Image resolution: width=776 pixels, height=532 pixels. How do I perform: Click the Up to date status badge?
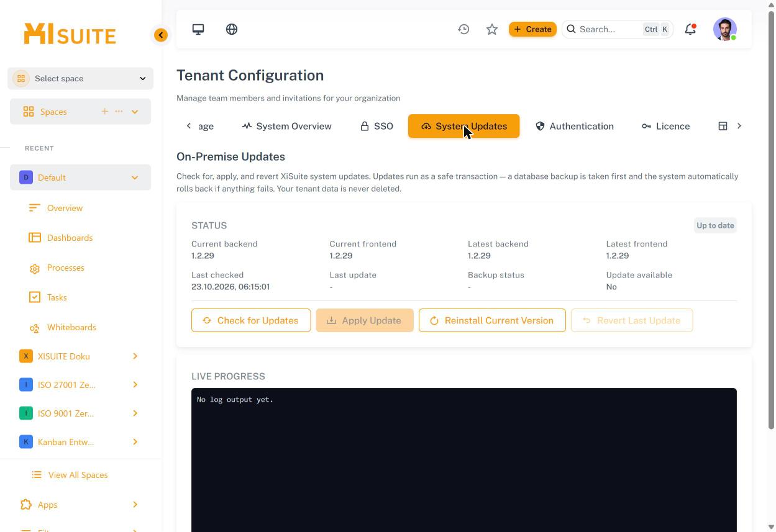715,225
